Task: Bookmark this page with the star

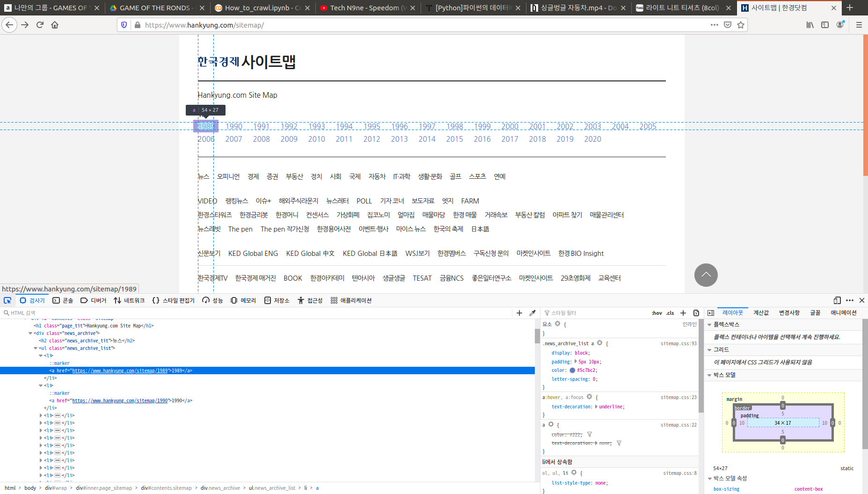Action: (x=741, y=25)
